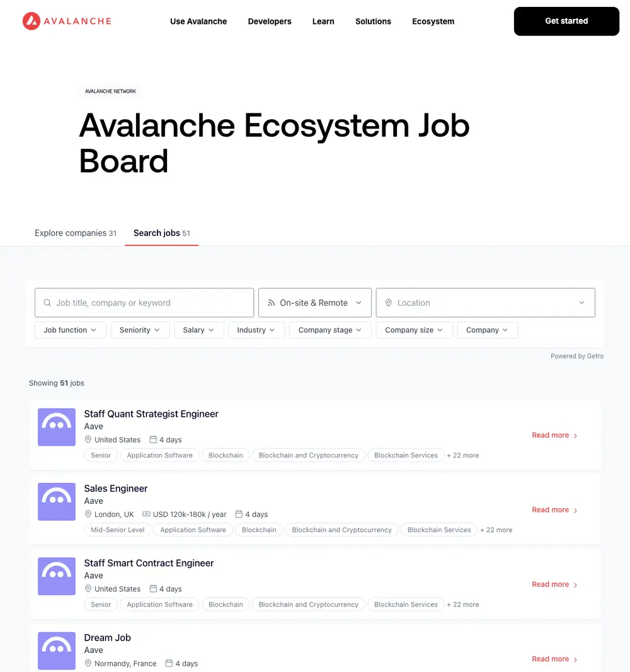
Task: Click Aave logo on Staff Smart Contract Engineer
Action: (57, 576)
